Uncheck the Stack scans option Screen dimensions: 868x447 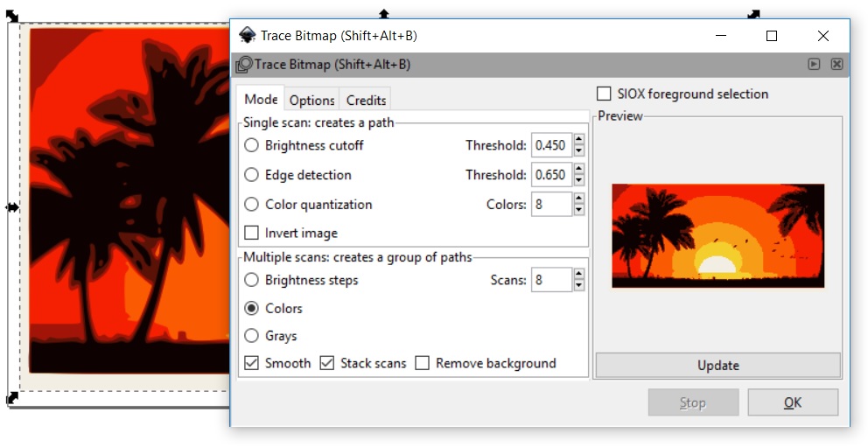pos(327,363)
